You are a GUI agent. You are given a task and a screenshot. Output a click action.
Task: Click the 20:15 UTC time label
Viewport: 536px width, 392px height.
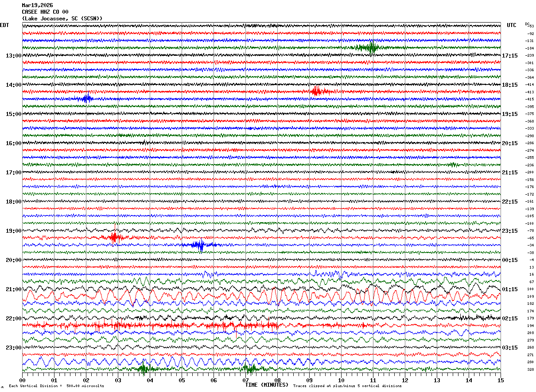coord(510,143)
